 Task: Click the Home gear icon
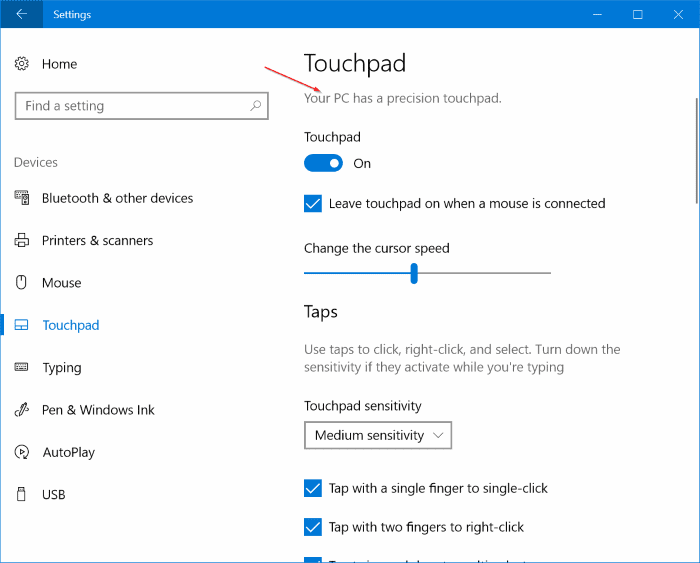click(x=21, y=64)
